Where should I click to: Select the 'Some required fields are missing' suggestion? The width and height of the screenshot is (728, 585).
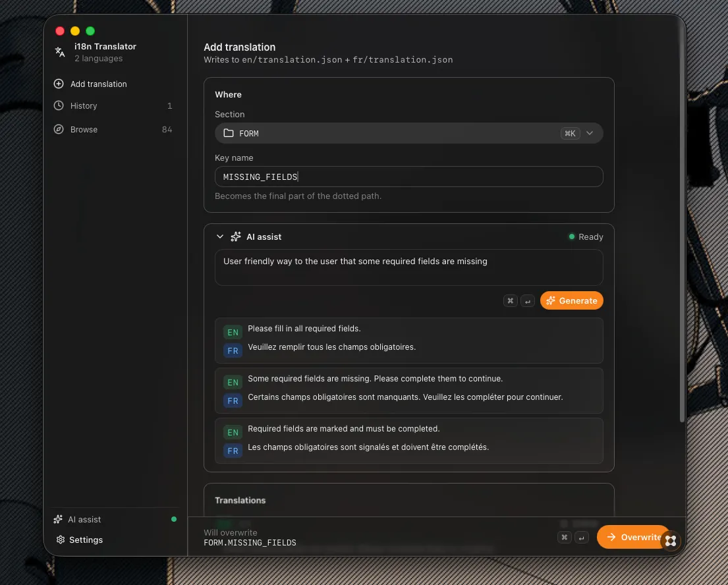pos(408,391)
